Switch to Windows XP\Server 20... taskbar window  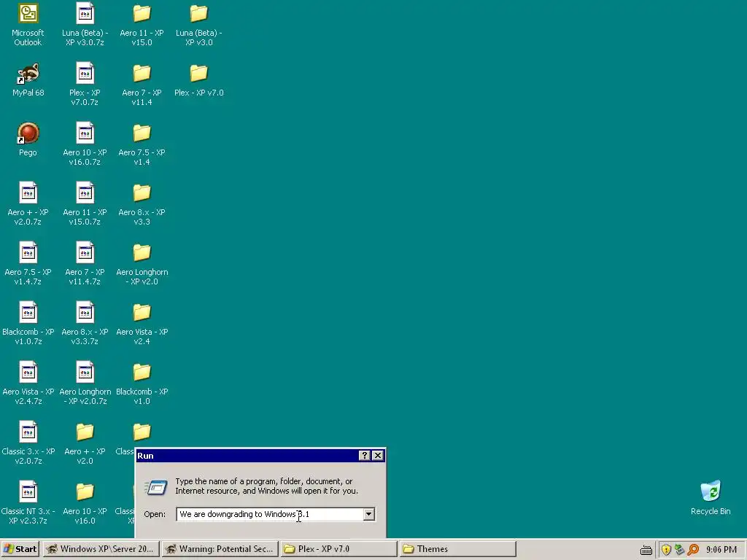(x=101, y=549)
